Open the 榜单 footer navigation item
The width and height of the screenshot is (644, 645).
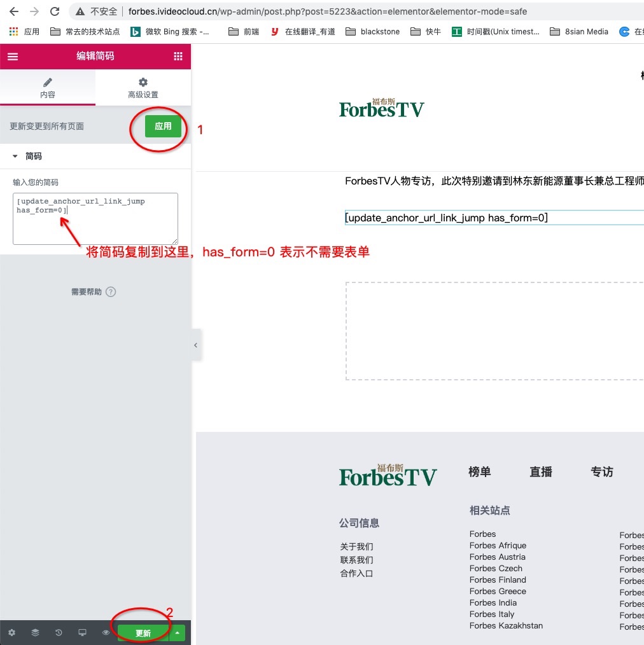pos(479,472)
